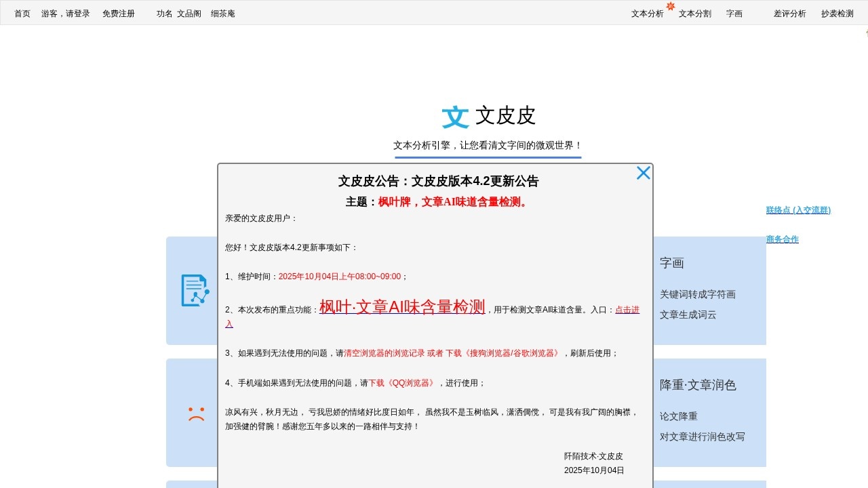Screen dimensions: 868x488
Task: Close the version 4.2 announcement dialog
Action: 643,172
